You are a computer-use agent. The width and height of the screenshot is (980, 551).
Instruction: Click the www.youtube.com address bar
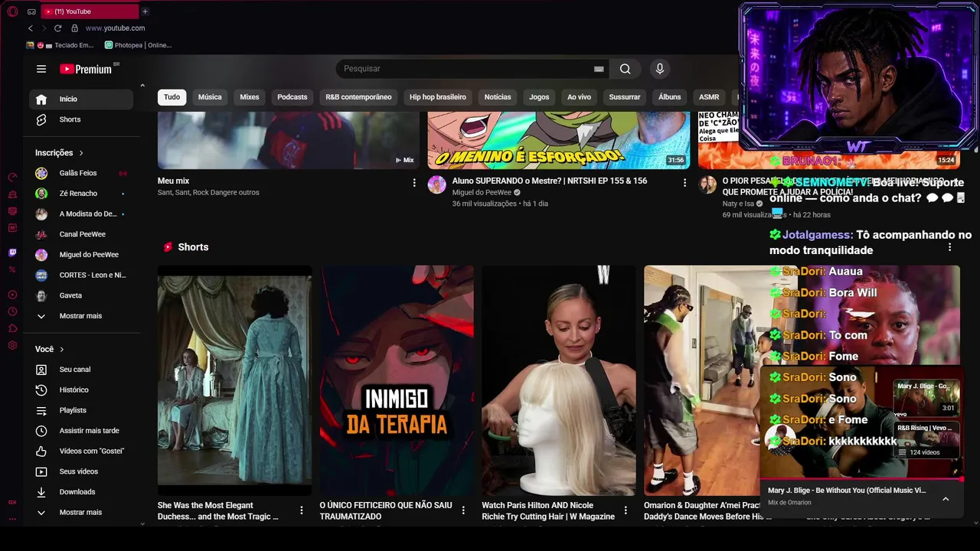coord(115,28)
